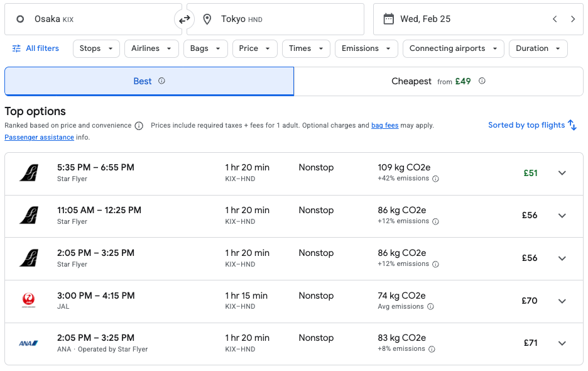Click the Star Flyer logo on the first flight

pyautogui.click(x=30, y=172)
